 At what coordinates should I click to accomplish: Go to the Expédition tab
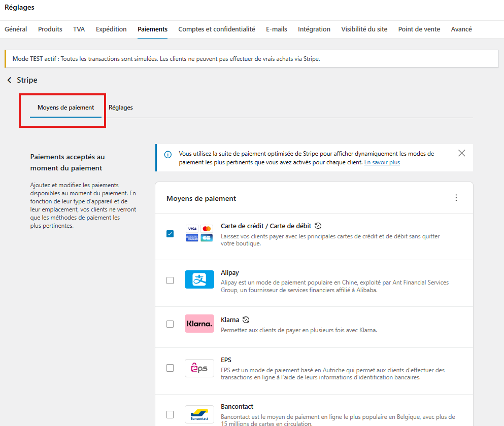point(111,29)
